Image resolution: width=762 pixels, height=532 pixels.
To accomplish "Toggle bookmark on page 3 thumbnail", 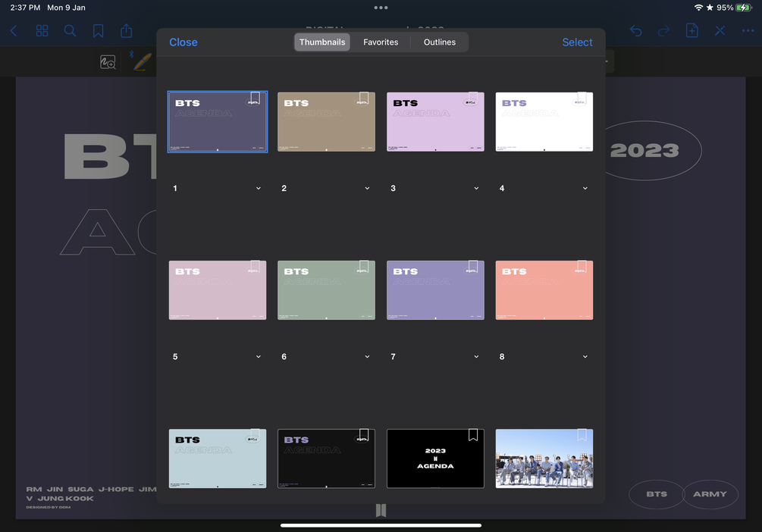I will [x=473, y=98].
